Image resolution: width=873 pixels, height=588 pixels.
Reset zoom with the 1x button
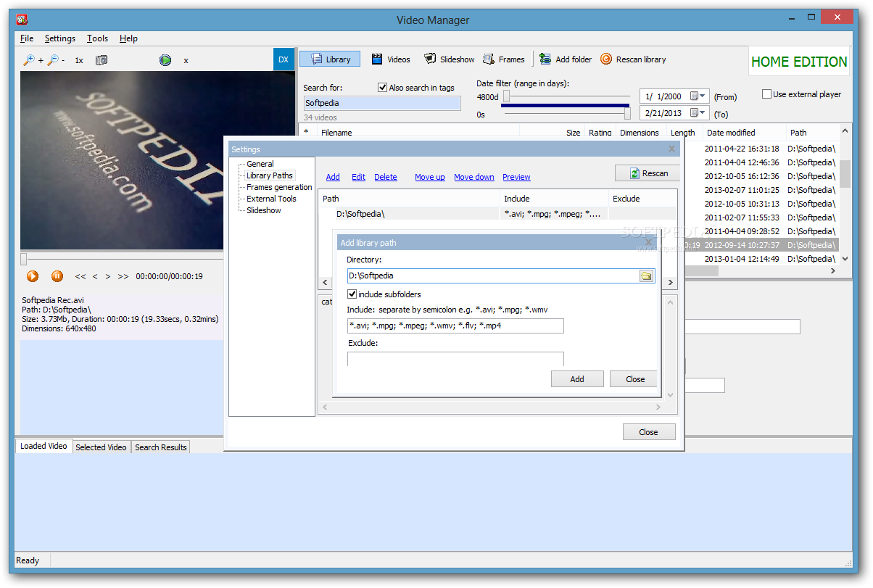click(79, 60)
